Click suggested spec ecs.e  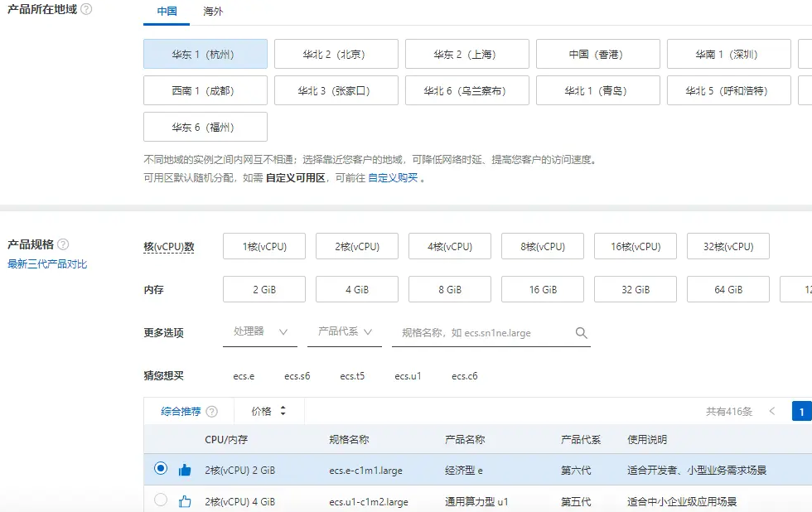tap(244, 376)
